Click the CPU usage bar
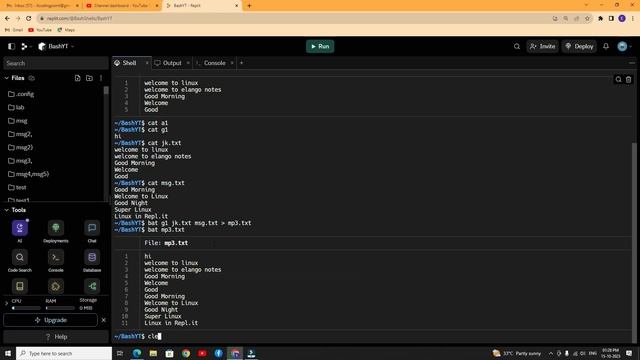 (x=26, y=308)
